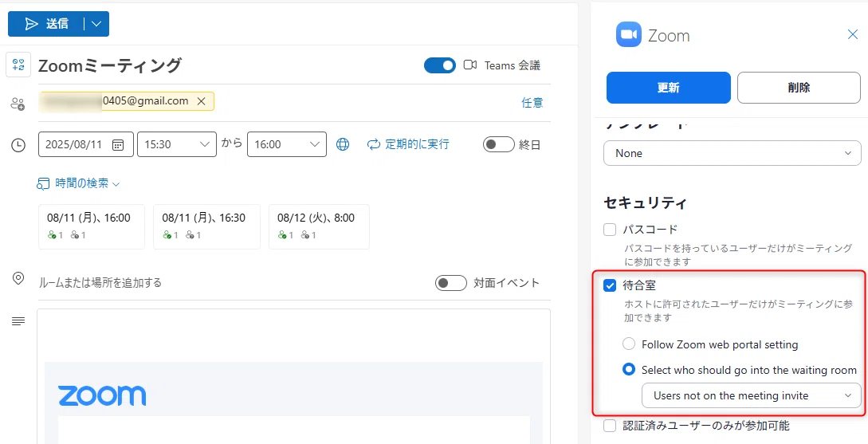The image size is (868, 444).
Task: Check the パスコード checkbox
Action: point(610,230)
